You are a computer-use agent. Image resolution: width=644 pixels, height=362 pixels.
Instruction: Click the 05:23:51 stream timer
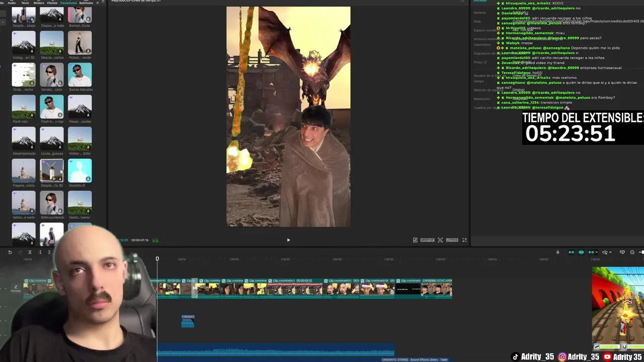[570, 134]
